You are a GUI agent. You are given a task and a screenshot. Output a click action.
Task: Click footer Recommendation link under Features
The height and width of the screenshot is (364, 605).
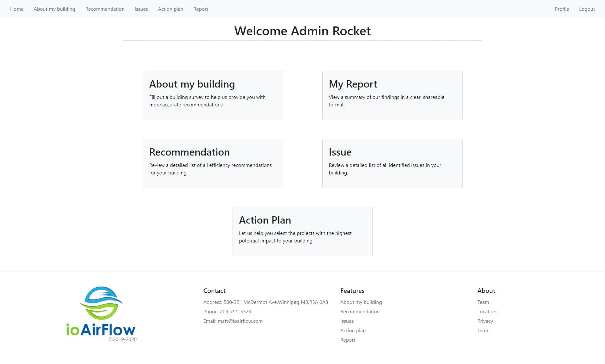point(360,311)
